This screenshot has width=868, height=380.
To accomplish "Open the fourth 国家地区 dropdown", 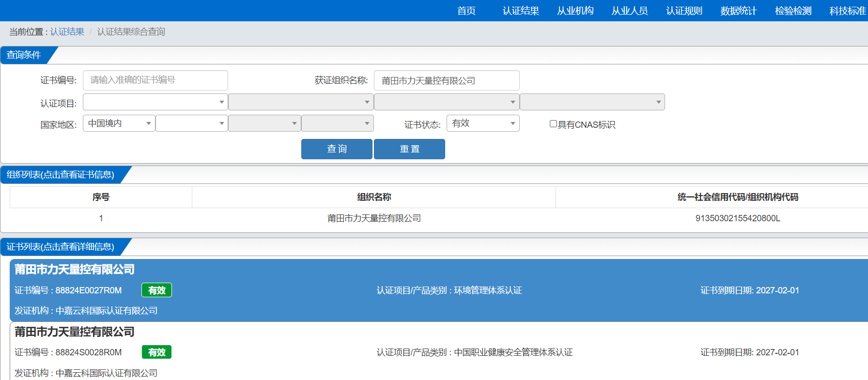I will point(338,123).
